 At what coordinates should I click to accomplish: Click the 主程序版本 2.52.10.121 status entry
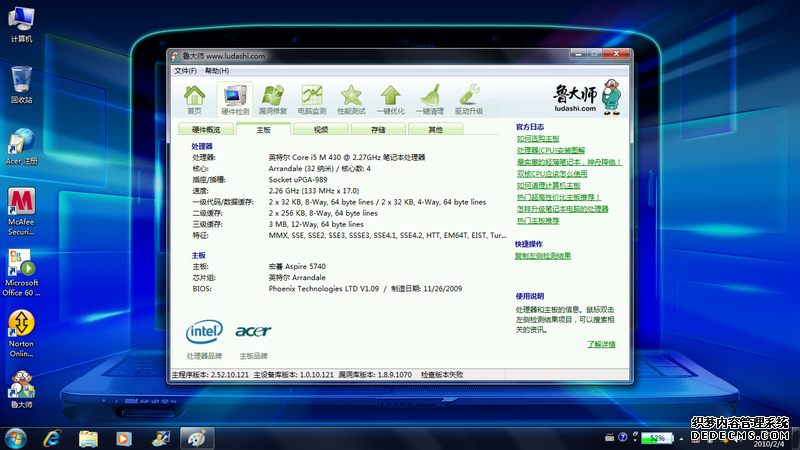[x=210, y=374]
